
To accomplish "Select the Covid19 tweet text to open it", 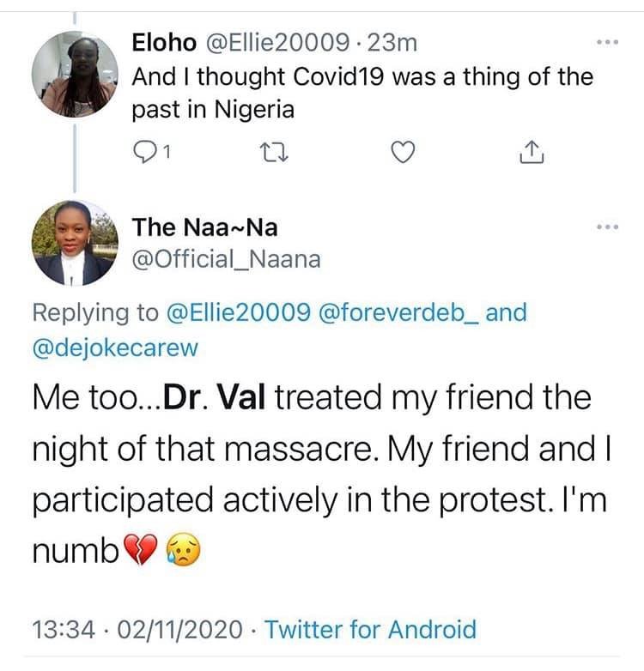I will tap(362, 94).
